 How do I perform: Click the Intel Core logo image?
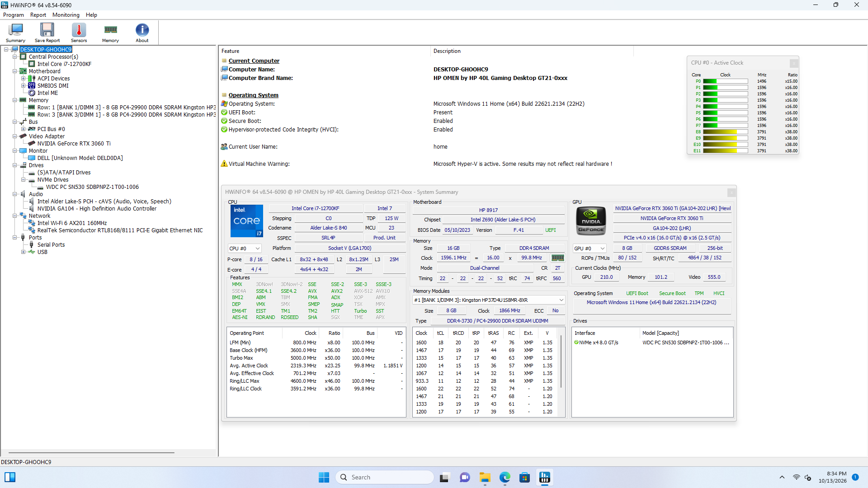click(247, 221)
